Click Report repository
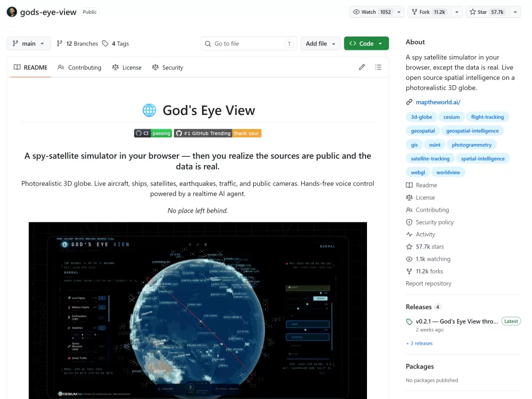This screenshot has width=532, height=399. 429,283
